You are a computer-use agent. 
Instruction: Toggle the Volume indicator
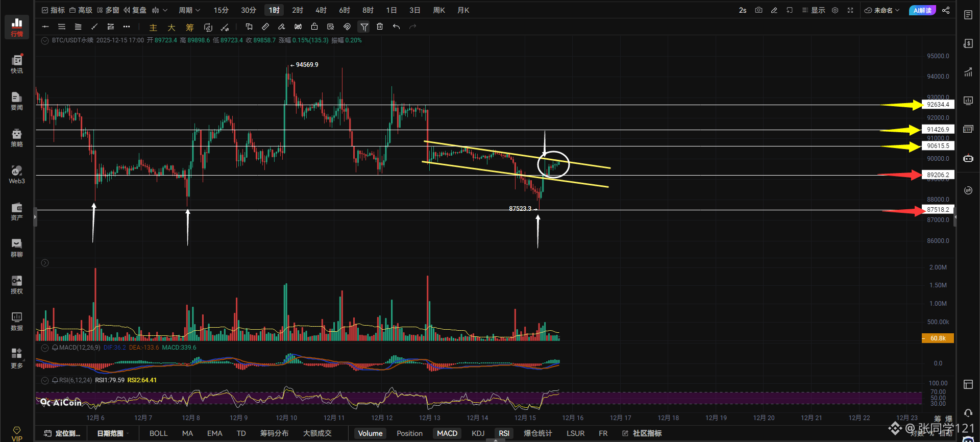370,433
